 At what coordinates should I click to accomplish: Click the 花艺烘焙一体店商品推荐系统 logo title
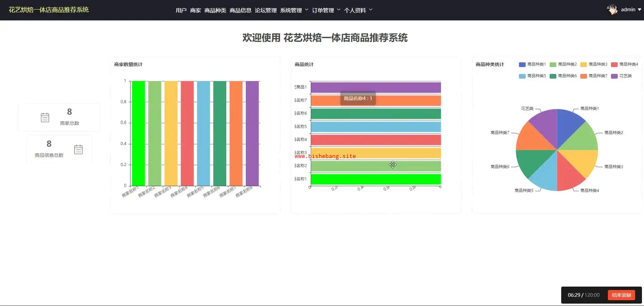(49, 10)
